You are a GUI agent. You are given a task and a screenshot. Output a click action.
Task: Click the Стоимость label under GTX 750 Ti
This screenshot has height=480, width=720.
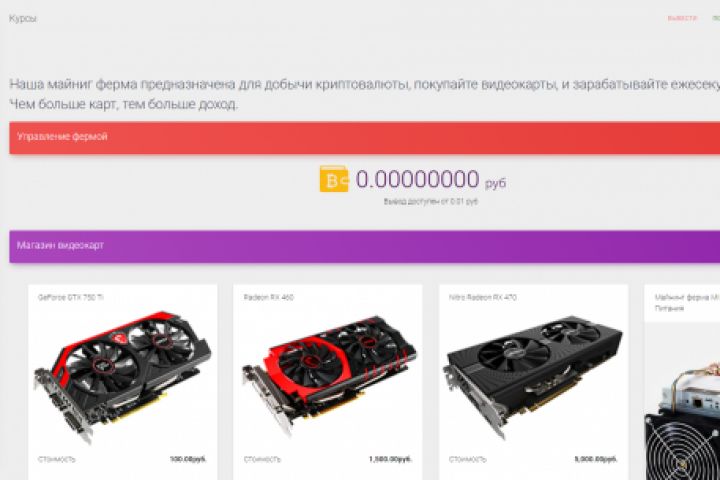56,459
